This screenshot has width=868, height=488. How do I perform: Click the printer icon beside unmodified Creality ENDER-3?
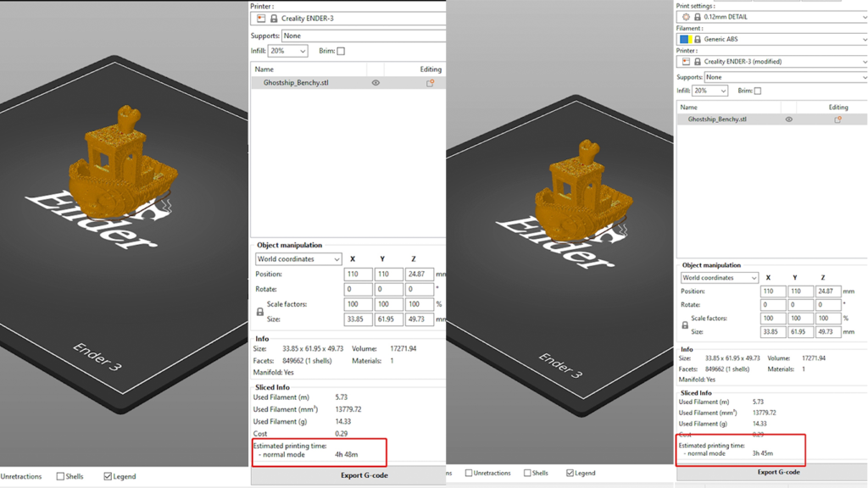point(261,18)
